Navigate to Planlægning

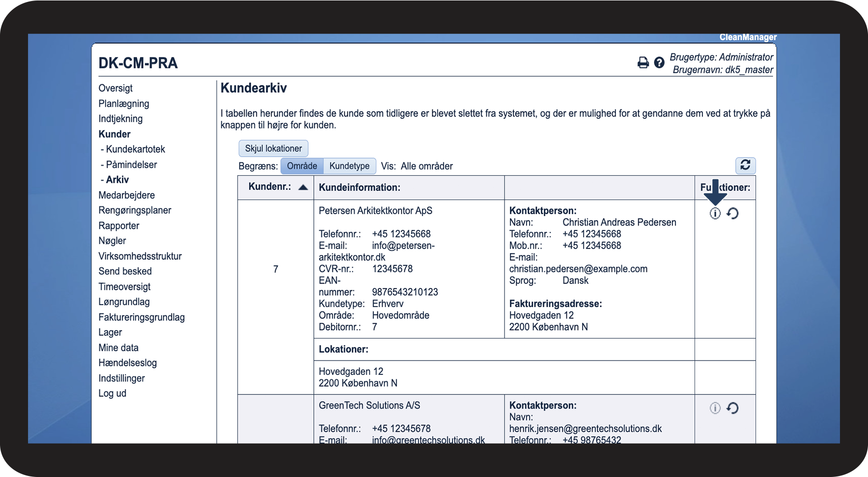pos(124,104)
